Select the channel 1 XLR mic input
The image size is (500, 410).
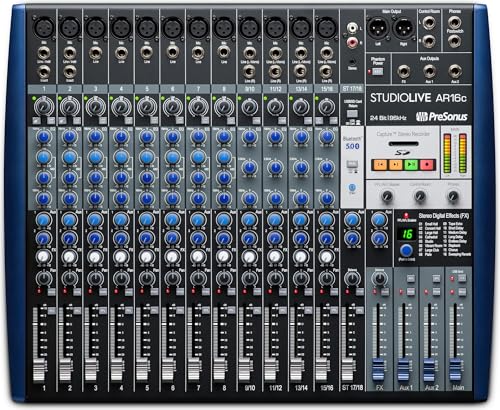44,27
